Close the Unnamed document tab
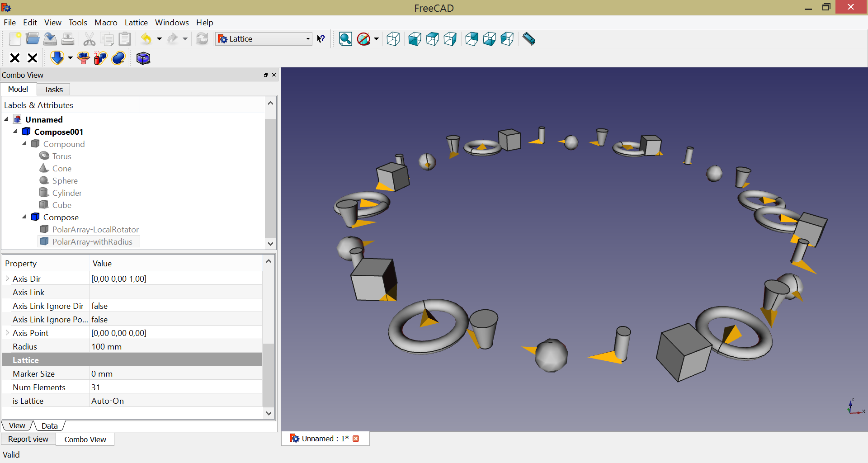The image size is (868, 463). click(x=356, y=439)
